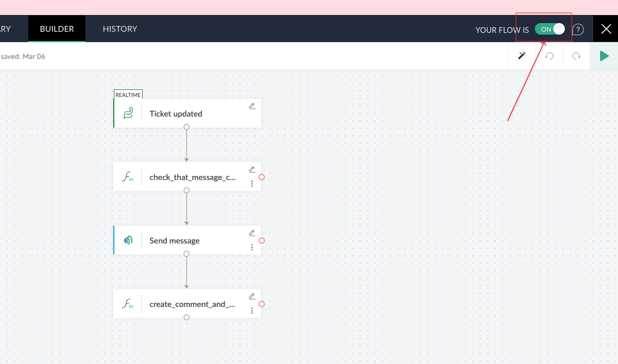Screen dimensions: 618x364
Task: Switch to the HISTORY tab
Action: pos(120,29)
